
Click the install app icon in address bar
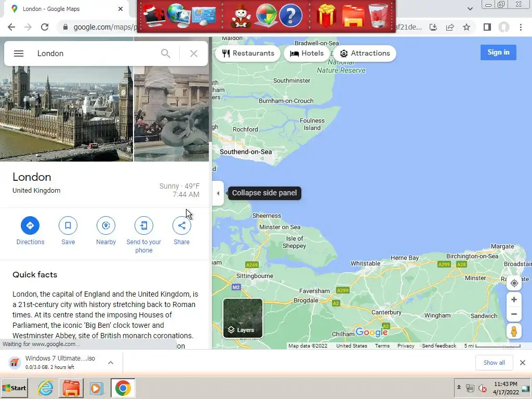pyautogui.click(x=433, y=27)
